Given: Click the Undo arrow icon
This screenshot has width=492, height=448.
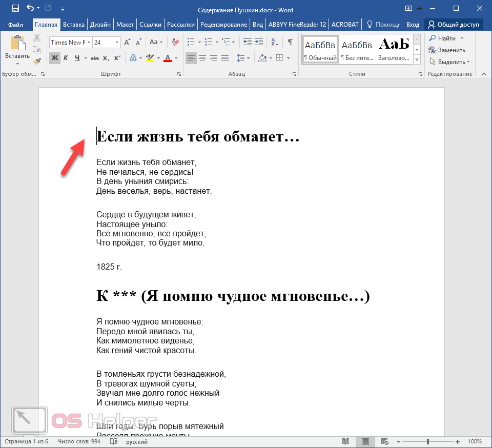Looking at the screenshot, I should coord(30,8).
